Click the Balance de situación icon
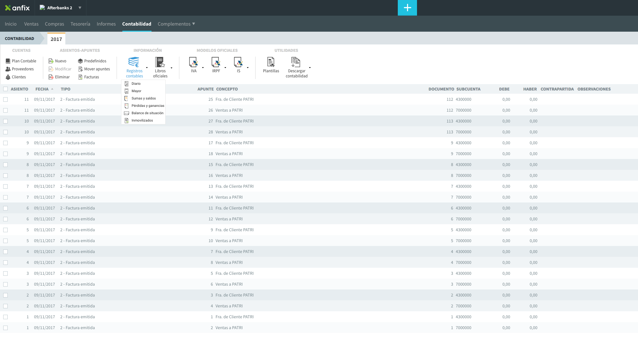This screenshot has height=364, width=638. point(127,113)
